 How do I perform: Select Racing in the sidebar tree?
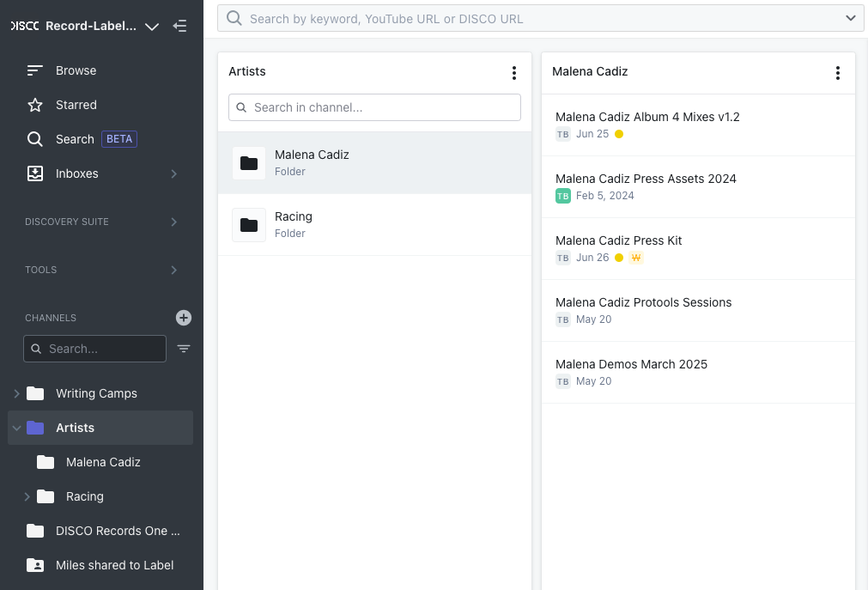pyautogui.click(x=85, y=496)
